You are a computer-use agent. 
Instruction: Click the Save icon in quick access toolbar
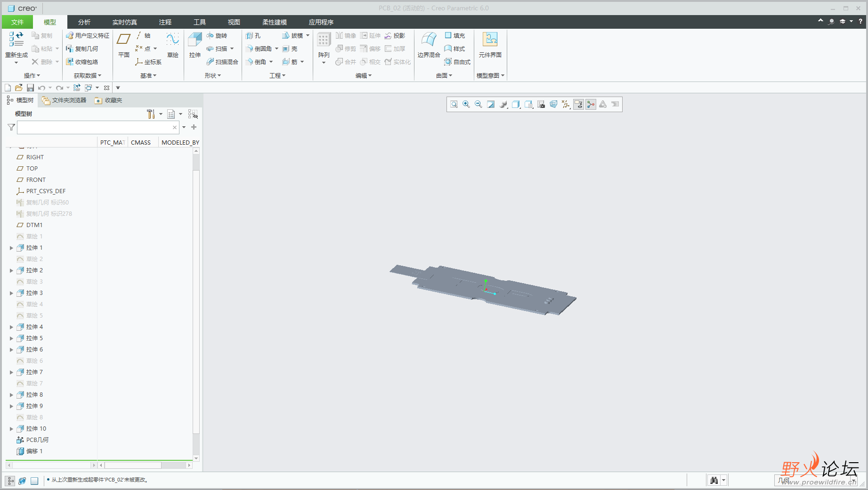point(30,88)
